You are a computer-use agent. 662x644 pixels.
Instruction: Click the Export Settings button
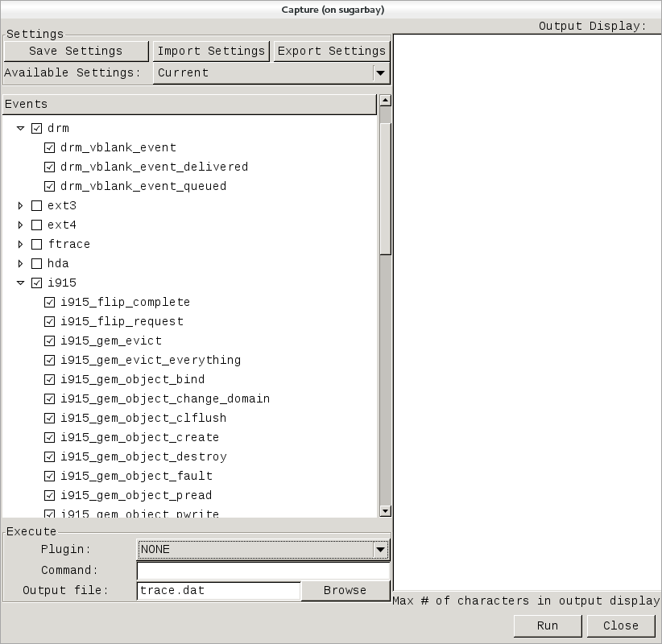pos(331,51)
